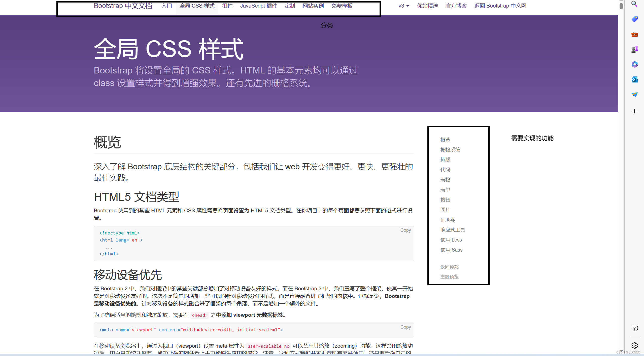
Task: Click the HTML5 文档类型 heading
Action: [x=137, y=197]
